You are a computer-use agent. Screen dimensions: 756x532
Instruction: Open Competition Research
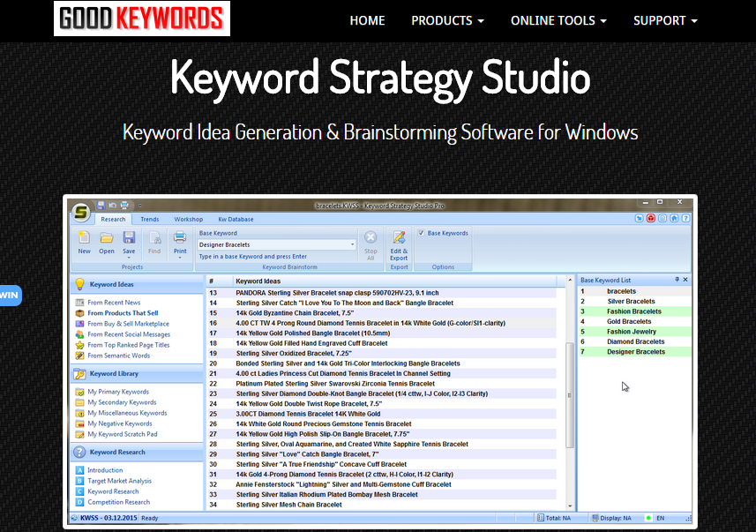point(118,502)
